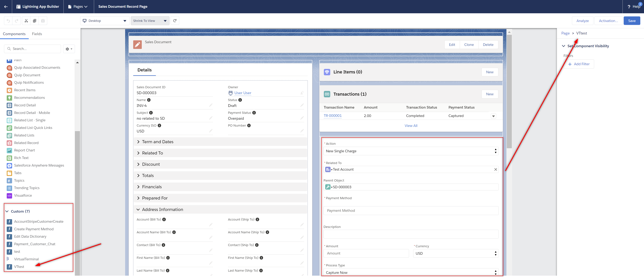Expand the Term and Dates section
Image resolution: width=644 pixels, height=277 pixels.
pyautogui.click(x=220, y=142)
